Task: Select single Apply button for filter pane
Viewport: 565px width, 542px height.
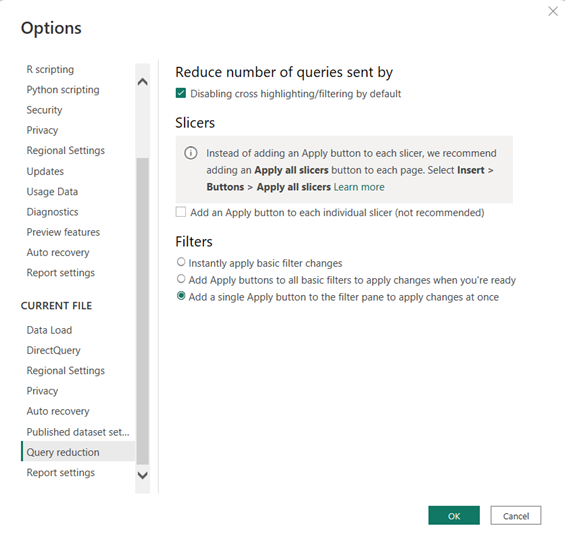Action: click(x=181, y=296)
